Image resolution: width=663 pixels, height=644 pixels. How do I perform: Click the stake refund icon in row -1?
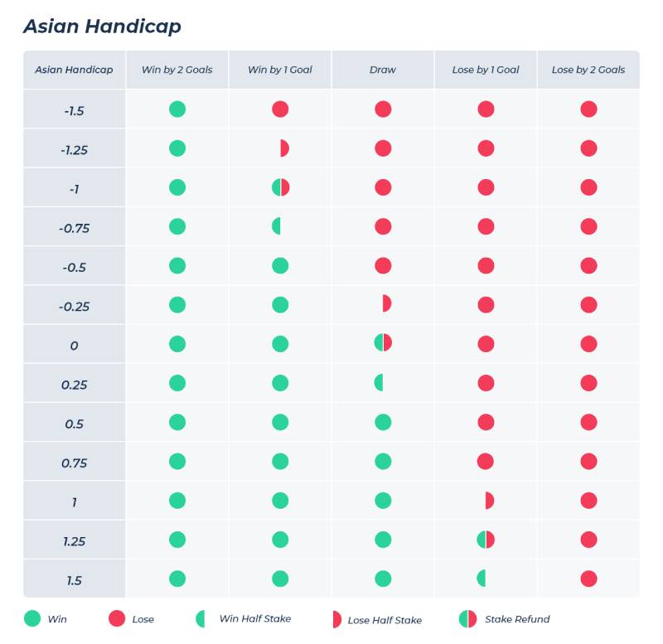(280, 187)
